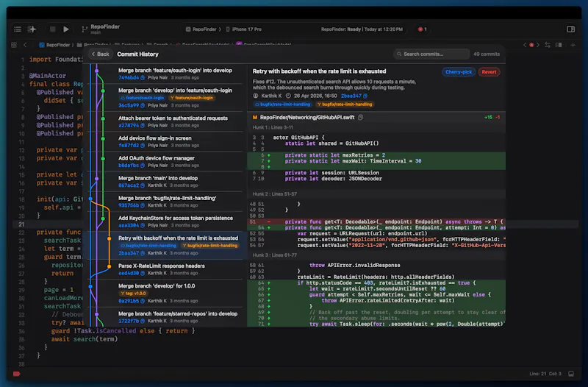
Task: Toggle breakpoints icon in bottom-left status bar
Action: coord(16,374)
